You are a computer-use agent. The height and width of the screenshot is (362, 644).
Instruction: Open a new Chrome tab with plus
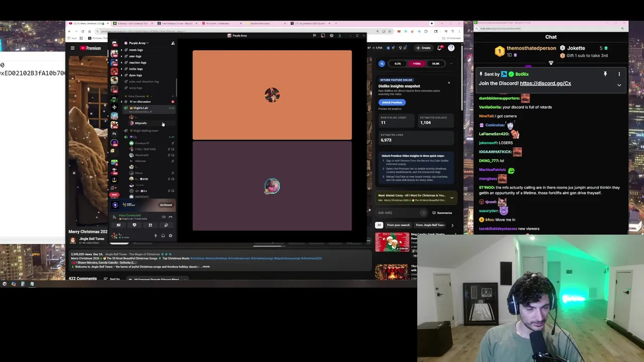pos(336,23)
